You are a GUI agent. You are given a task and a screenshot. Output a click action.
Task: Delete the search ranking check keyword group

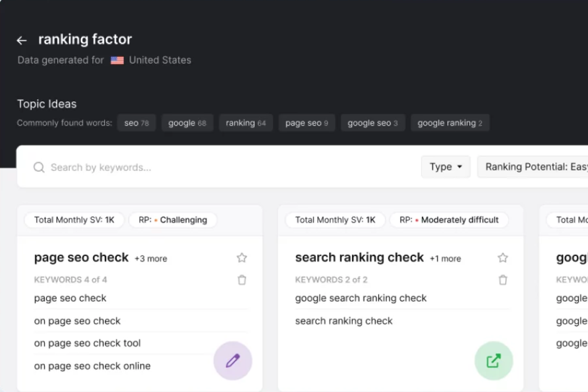[503, 280]
